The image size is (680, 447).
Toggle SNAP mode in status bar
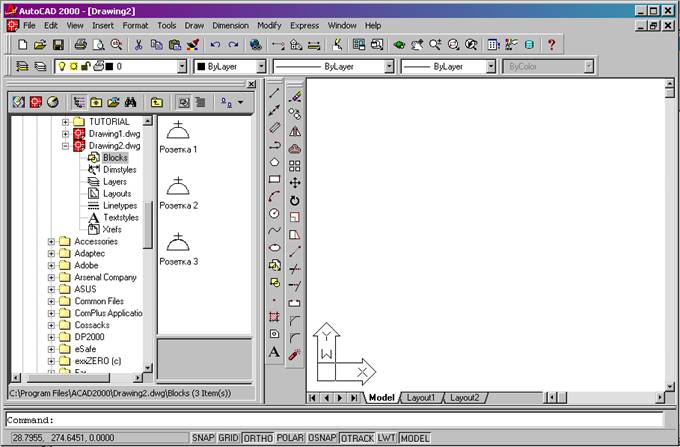202,438
